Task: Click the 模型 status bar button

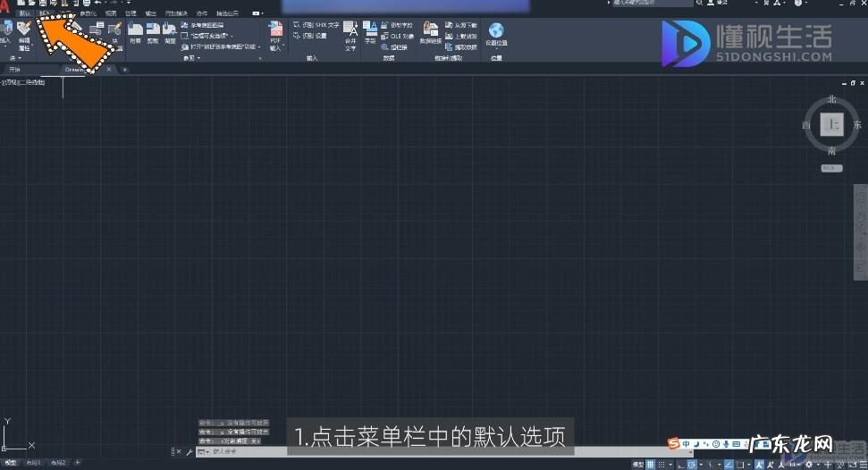Action: 638,465
